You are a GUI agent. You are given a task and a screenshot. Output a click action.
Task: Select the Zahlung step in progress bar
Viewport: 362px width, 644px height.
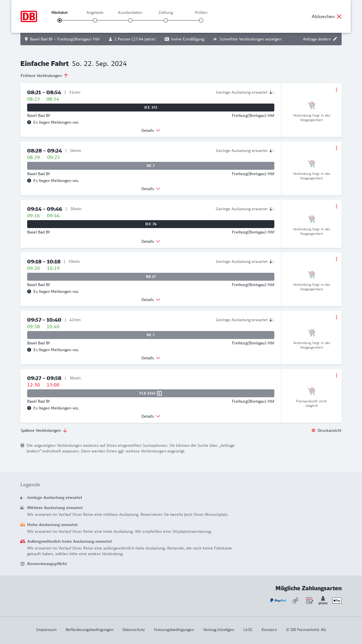(166, 20)
